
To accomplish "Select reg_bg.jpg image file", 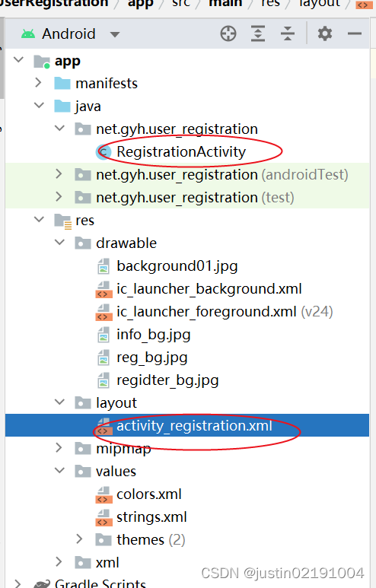I will click(x=152, y=358).
